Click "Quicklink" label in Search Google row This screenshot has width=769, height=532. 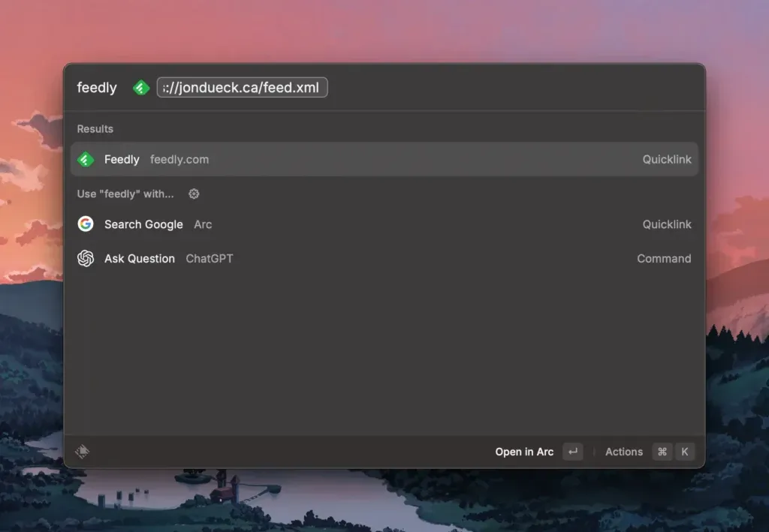point(667,224)
